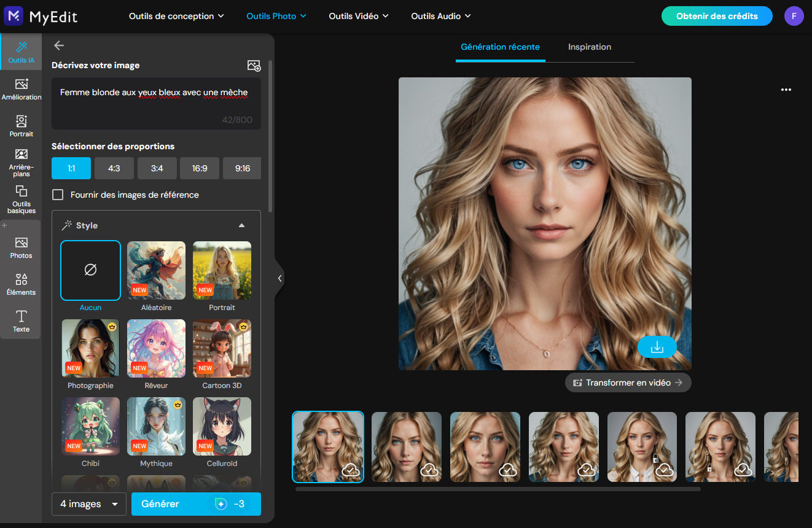Viewport: 812px width, 528px height.
Task: Select the 3:4 proportion
Action: 157,168
